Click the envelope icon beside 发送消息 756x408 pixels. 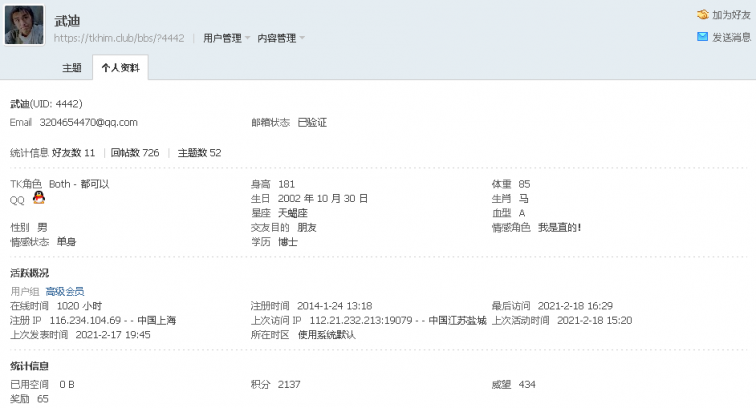click(702, 37)
